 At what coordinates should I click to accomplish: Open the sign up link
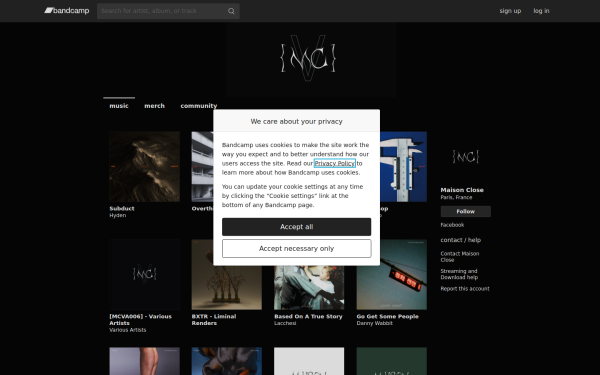pos(510,11)
